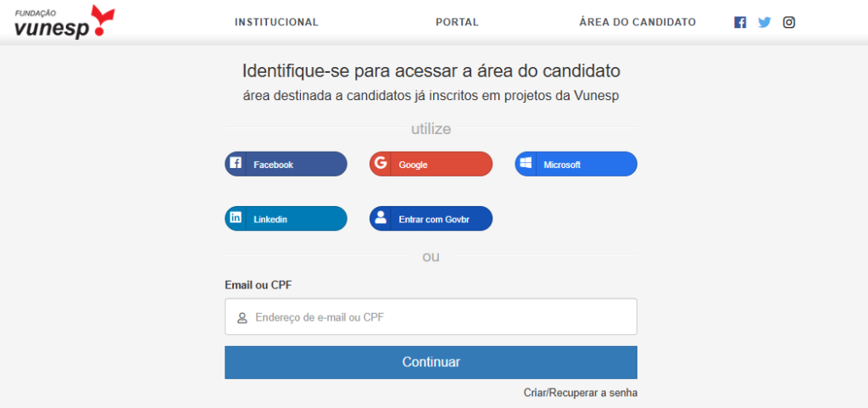Click the Google G logo icon
The width and height of the screenshot is (868, 408).
pyautogui.click(x=381, y=164)
